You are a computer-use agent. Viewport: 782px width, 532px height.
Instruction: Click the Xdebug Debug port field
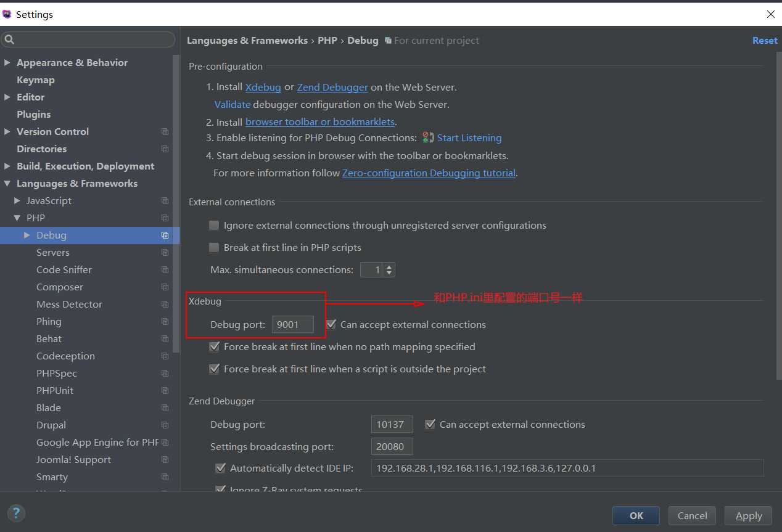pos(292,324)
